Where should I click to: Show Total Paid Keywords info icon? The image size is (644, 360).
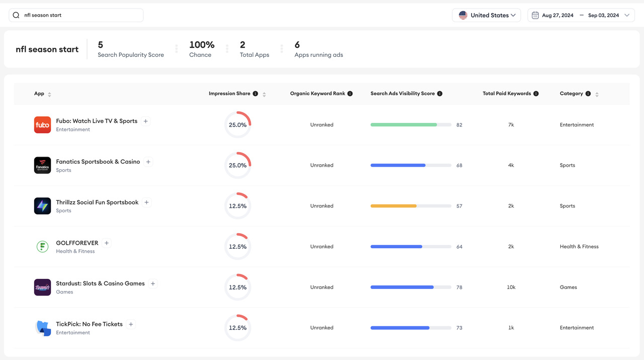pyautogui.click(x=536, y=94)
